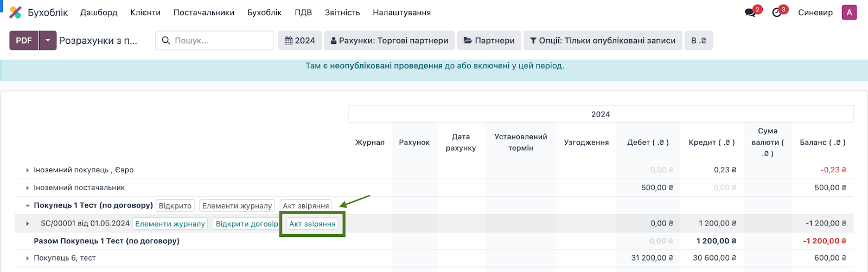Open the Бухоблік app title
868x272 pixels.
point(48,12)
